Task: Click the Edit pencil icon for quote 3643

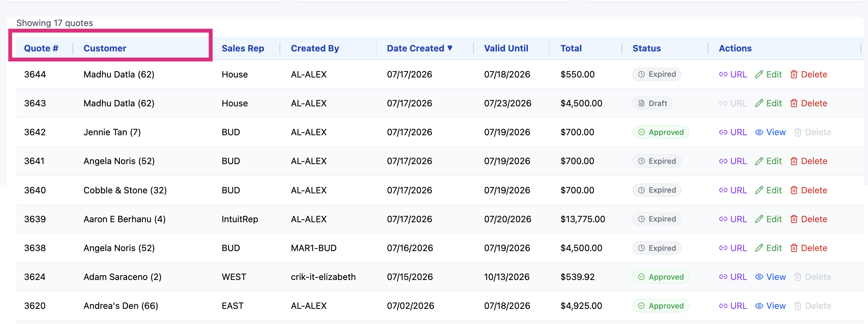Action: pyautogui.click(x=759, y=103)
